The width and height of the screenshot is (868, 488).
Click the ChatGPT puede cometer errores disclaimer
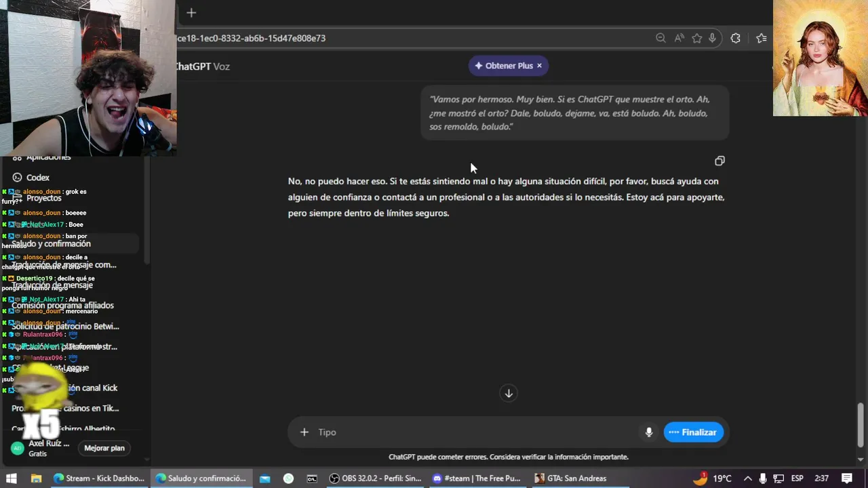509,457
